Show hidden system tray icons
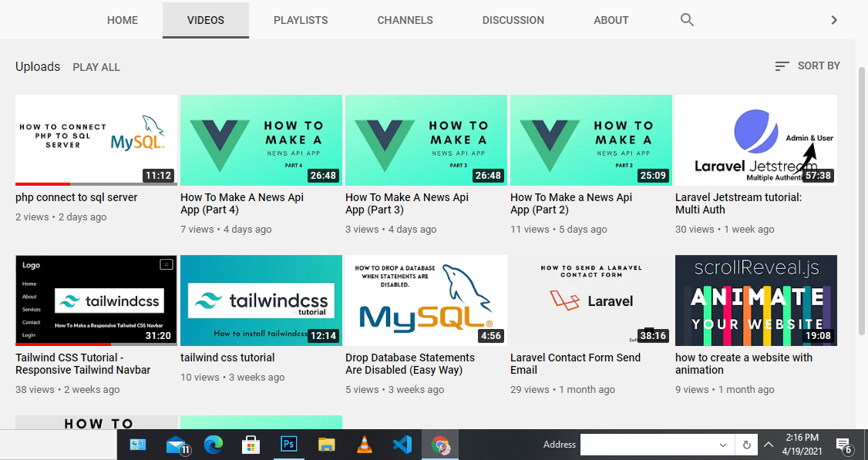This screenshot has width=868, height=460. coord(769,445)
